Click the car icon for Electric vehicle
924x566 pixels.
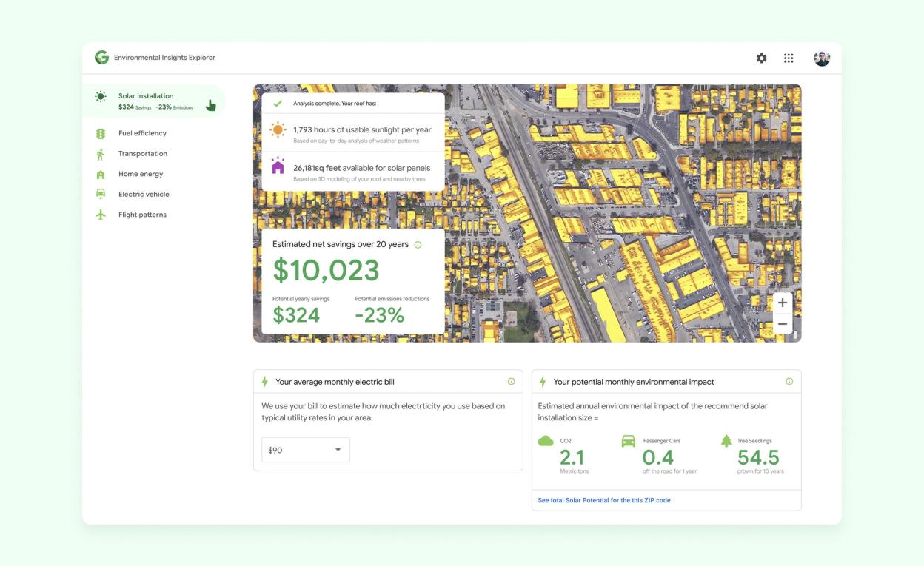click(x=101, y=195)
